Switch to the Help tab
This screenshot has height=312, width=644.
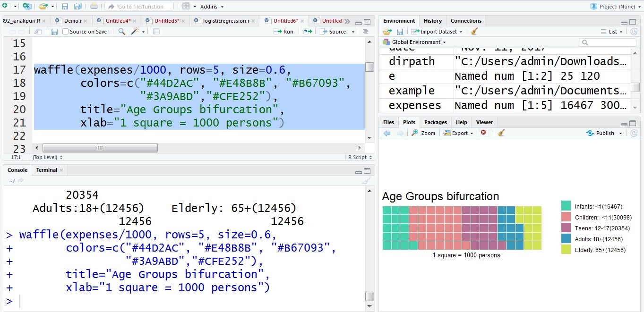(461, 122)
